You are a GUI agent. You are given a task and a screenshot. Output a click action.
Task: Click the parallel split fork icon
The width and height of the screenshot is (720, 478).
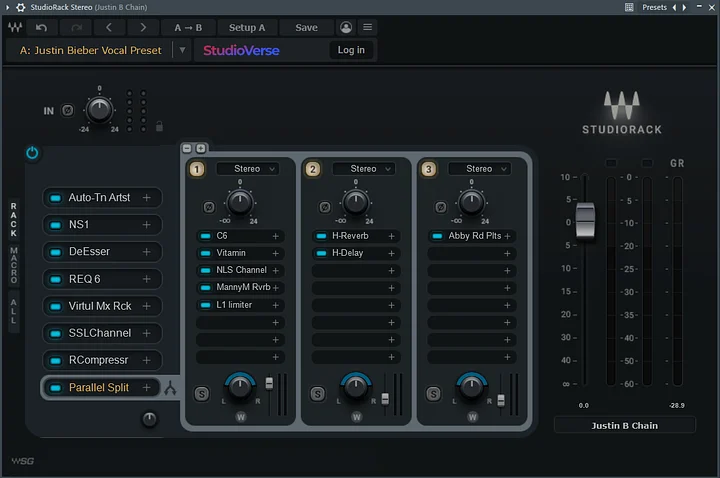tap(170, 388)
